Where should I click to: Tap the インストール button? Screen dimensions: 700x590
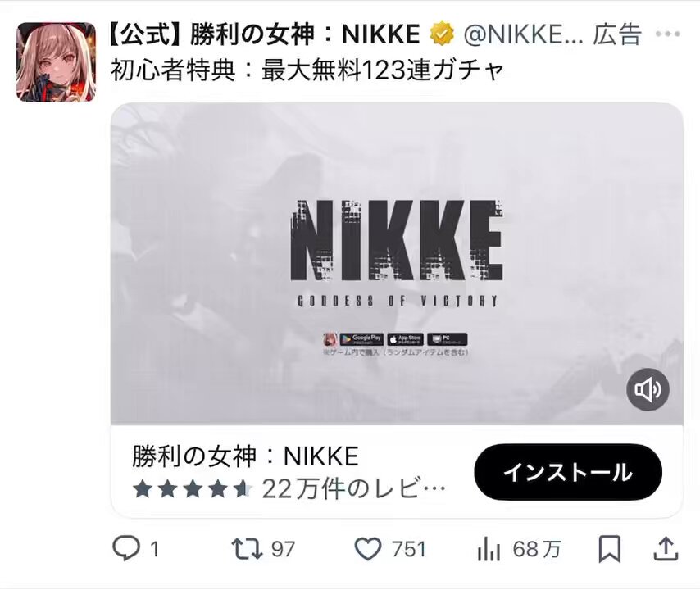pyautogui.click(x=568, y=472)
